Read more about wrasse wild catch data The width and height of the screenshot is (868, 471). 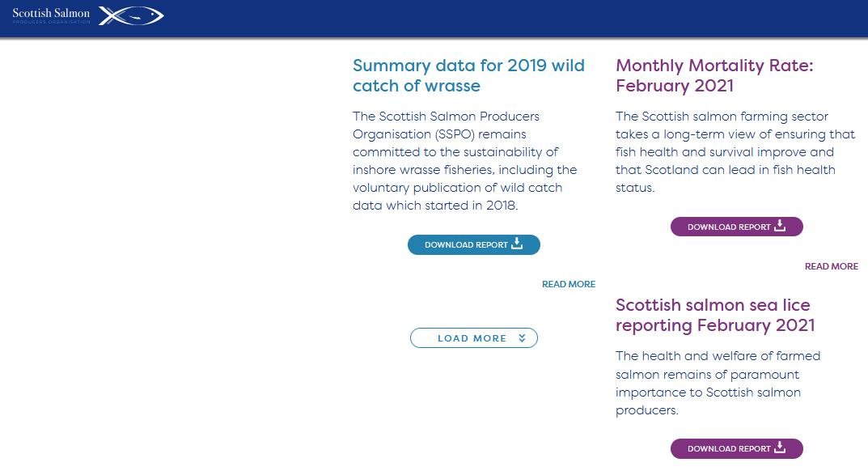[x=568, y=284]
